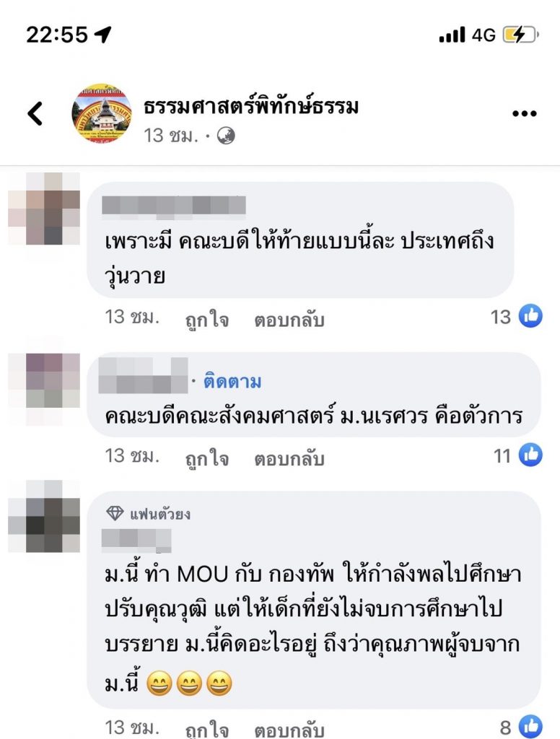
Task: View the 11 likes on the second comment
Action: click(x=517, y=455)
